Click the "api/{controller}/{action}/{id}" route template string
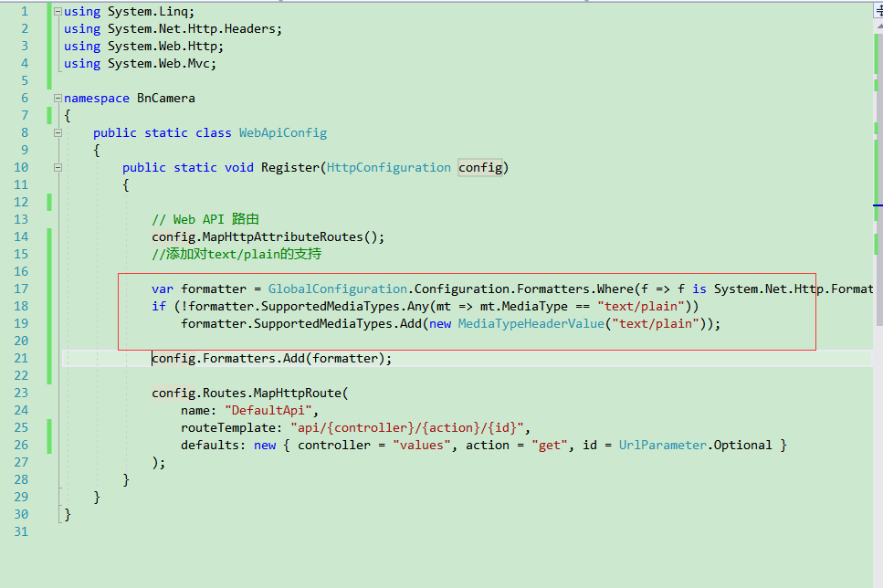Viewport: 883px width, 588px height. pyautogui.click(x=407, y=428)
